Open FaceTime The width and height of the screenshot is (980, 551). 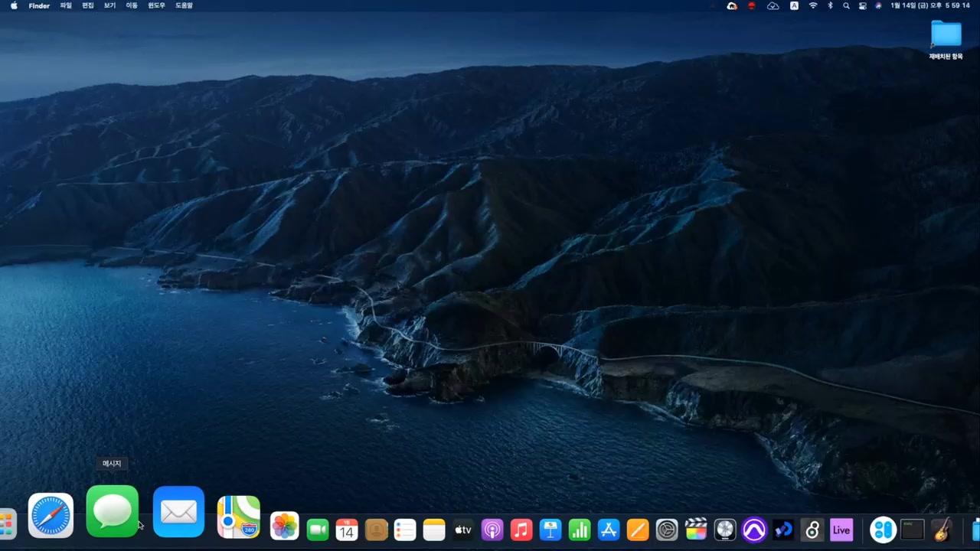[317, 529]
